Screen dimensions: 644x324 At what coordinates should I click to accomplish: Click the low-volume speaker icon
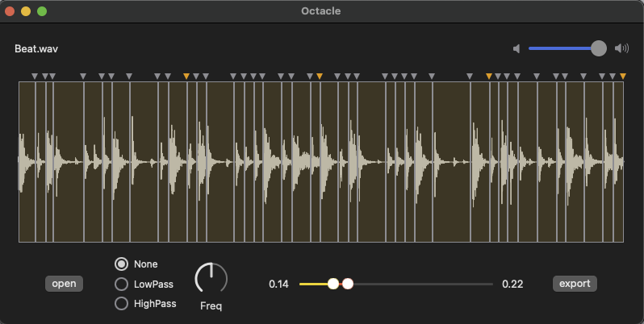[x=516, y=48]
